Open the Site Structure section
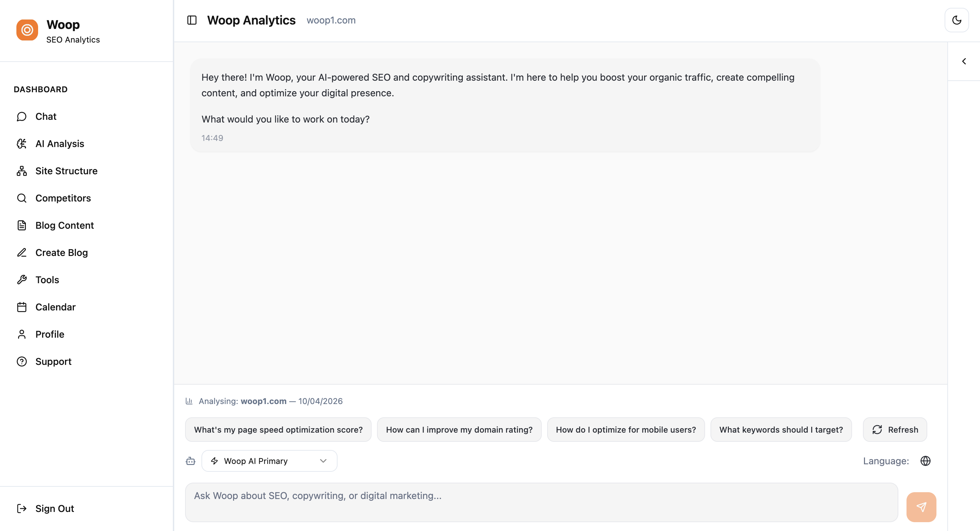The height and width of the screenshot is (531, 980). [x=66, y=171]
